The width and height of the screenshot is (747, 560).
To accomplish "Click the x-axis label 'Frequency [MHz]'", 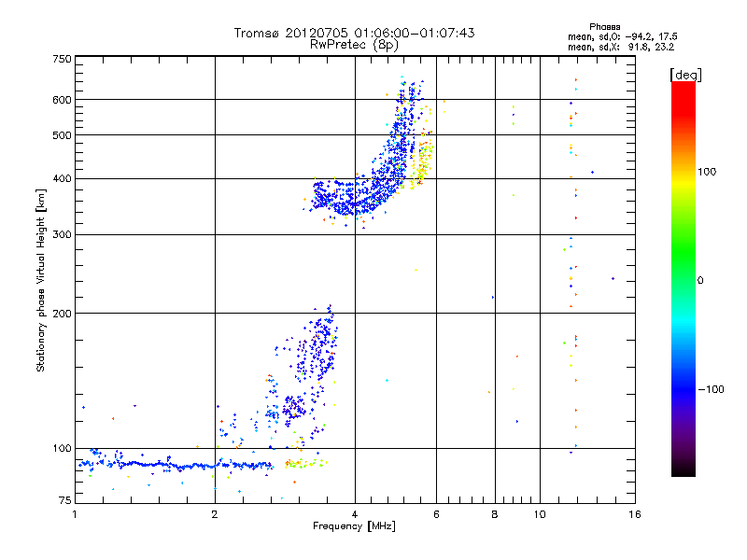I will [354, 526].
